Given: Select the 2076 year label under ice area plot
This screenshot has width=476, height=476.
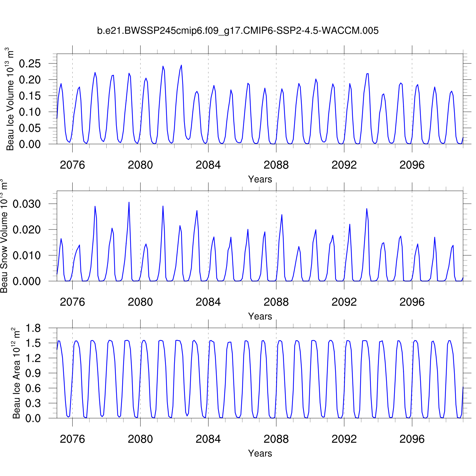Looking at the screenshot, I should [72, 439].
